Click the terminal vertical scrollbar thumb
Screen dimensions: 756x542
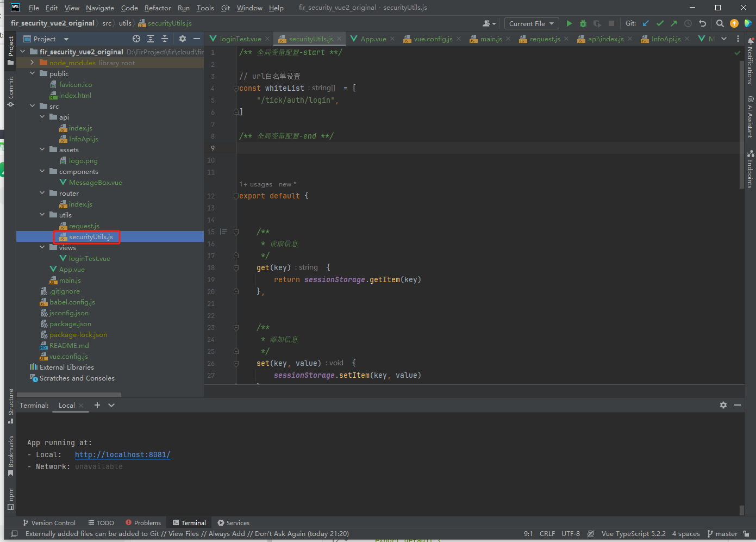742,510
